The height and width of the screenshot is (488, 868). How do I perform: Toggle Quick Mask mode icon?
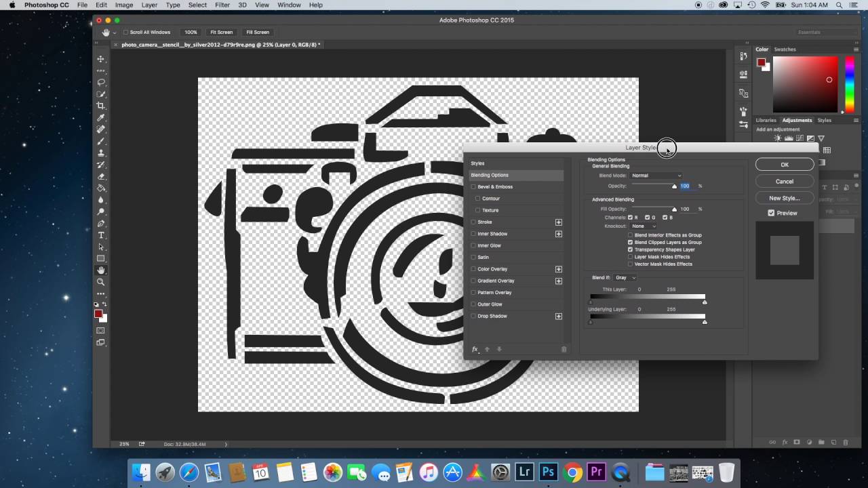pyautogui.click(x=101, y=331)
